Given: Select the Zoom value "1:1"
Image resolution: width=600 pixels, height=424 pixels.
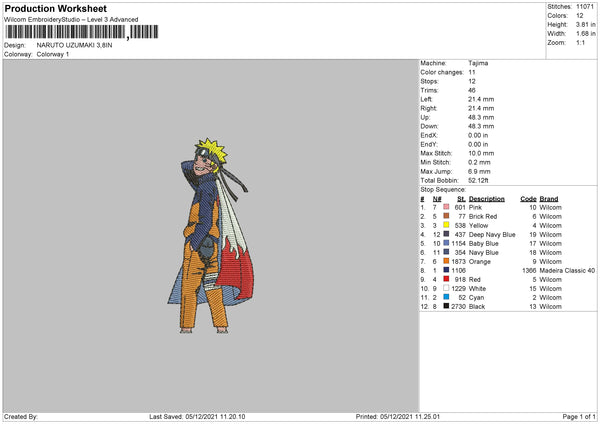Looking at the screenshot, I should (580, 42).
